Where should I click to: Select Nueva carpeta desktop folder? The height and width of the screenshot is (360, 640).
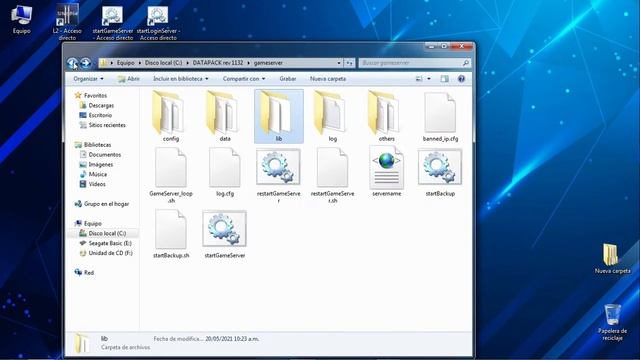coord(612,258)
